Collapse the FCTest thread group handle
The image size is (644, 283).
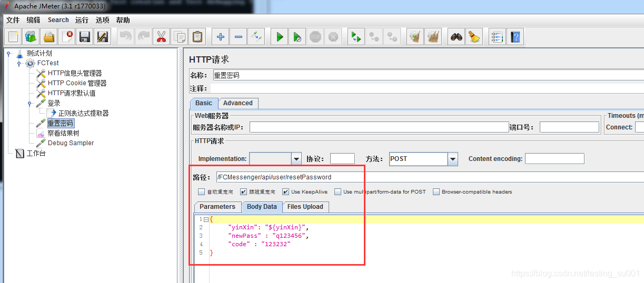tap(19, 63)
